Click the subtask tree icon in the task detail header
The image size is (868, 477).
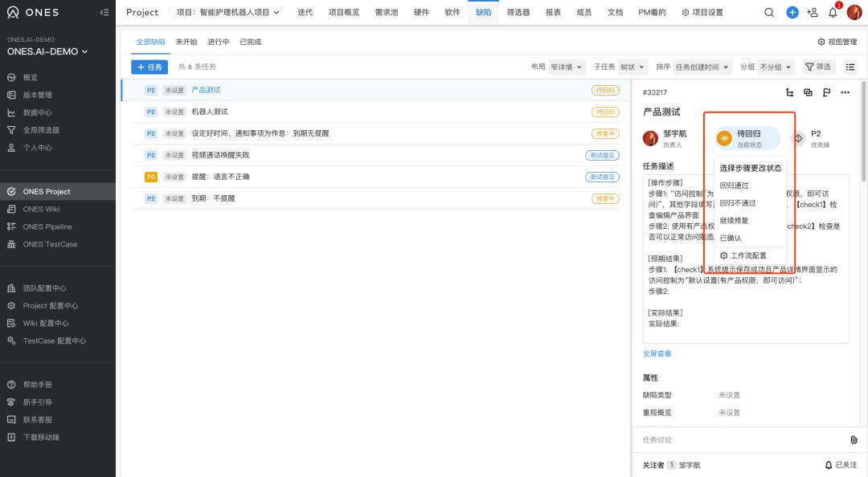789,92
